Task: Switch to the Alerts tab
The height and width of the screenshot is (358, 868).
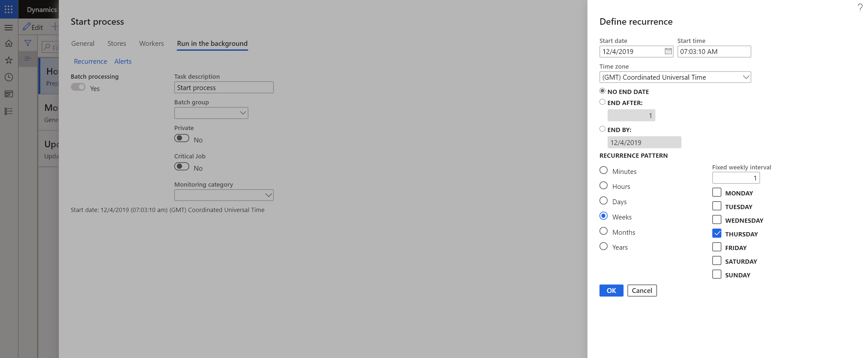Action: pos(122,61)
